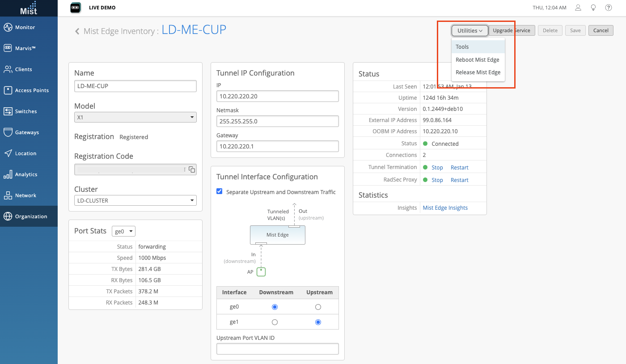Click External IP Address value 99.0.86.164
Viewport: 626px width, 364px height.
point(438,120)
